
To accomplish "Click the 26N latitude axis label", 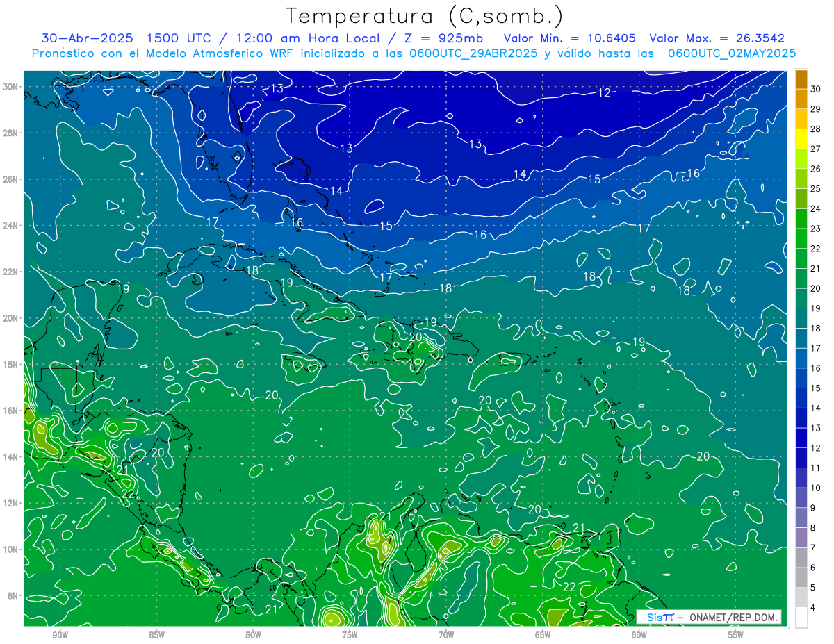I will [x=11, y=179].
